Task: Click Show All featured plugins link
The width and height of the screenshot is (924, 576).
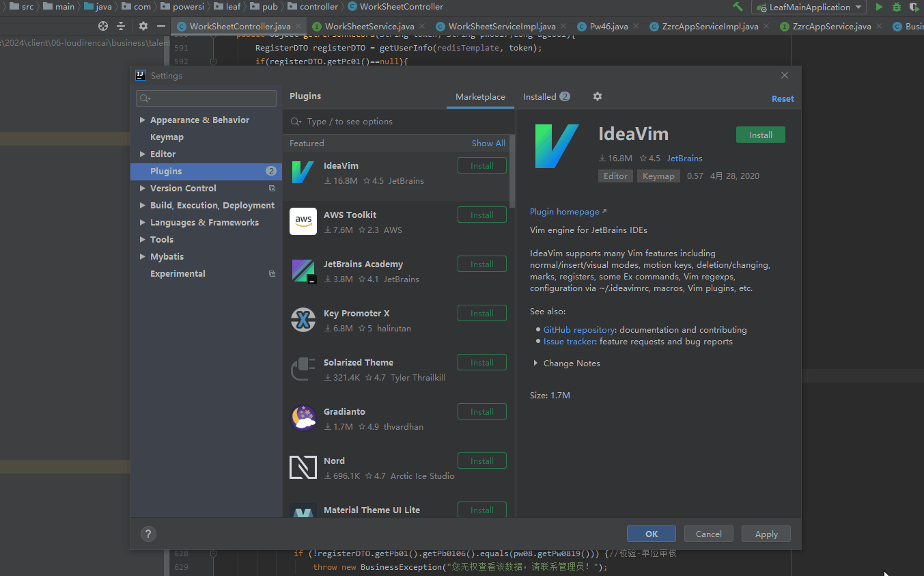Action: (x=488, y=143)
